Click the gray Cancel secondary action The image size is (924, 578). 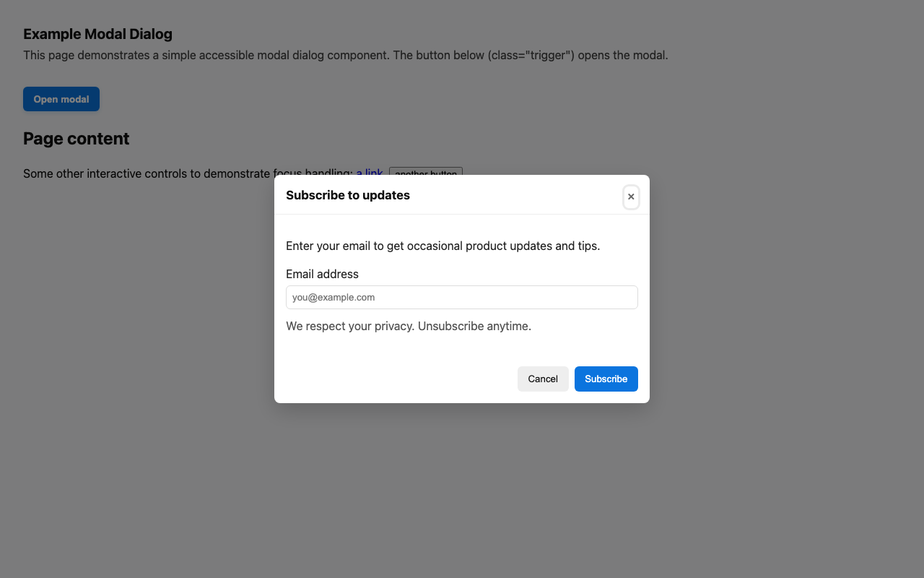(543, 379)
